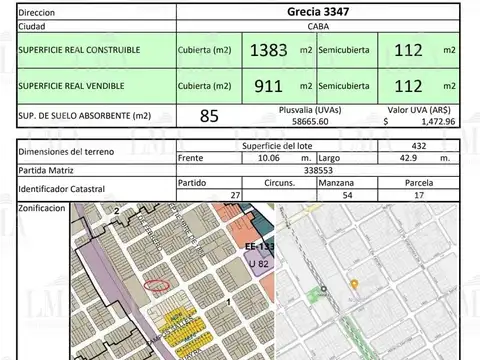Select the '42.9' length value

[x=408, y=158]
